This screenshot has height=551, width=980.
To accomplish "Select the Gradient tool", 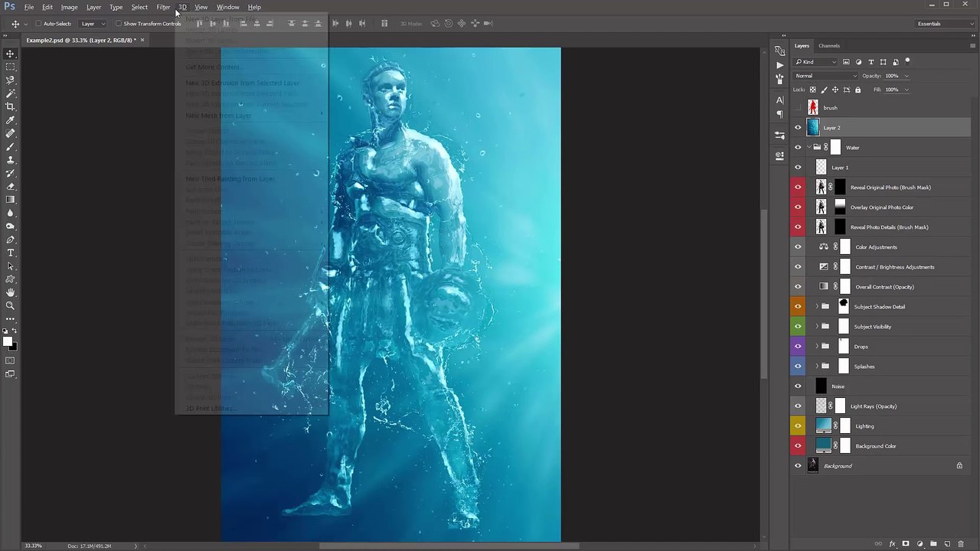I will tap(11, 200).
